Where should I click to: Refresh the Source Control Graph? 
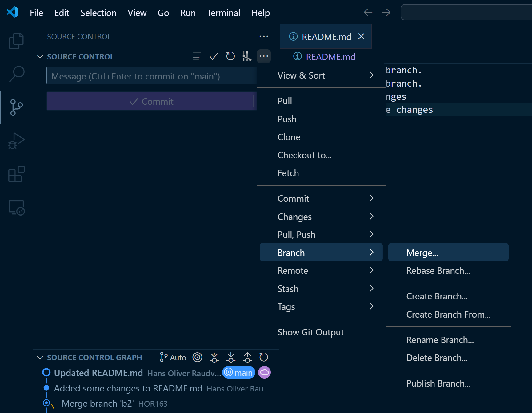(264, 357)
